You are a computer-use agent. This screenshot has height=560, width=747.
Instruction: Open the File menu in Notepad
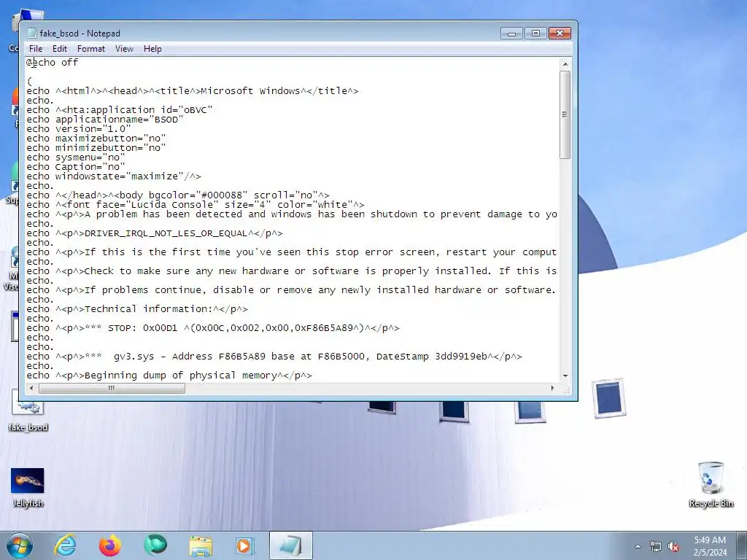click(35, 49)
